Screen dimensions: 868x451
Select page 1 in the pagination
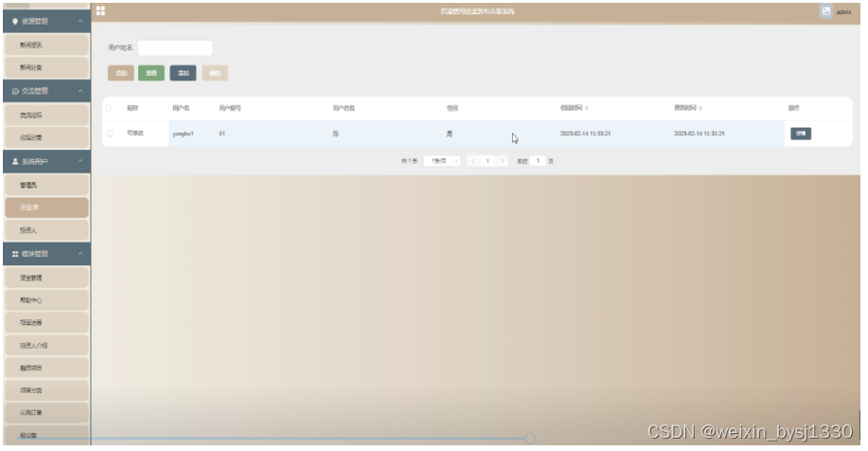pyautogui.click(x=487, y=161)
